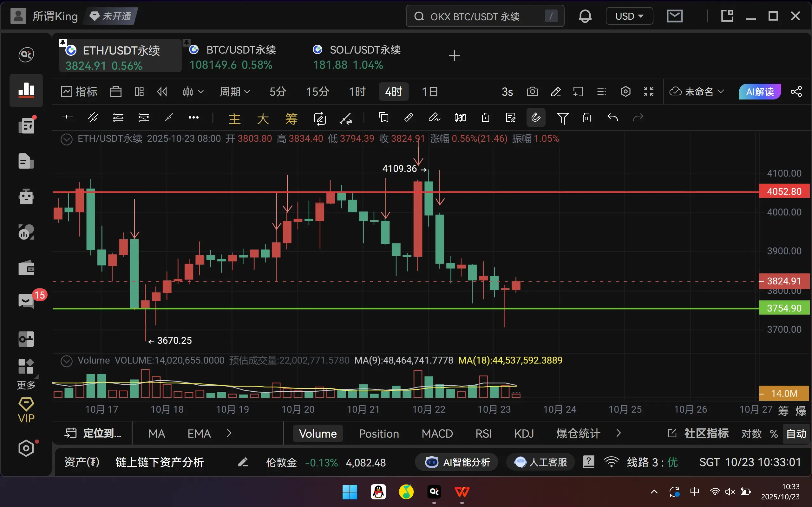This screenshot has height=507, width=812.
Task: Open the filter funnel tool
Action: 563,118
